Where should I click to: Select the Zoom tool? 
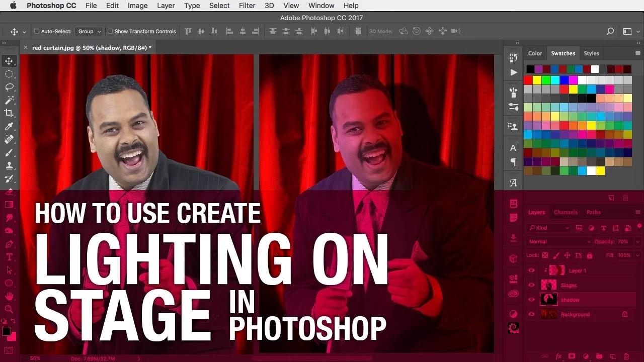tap(9, 309)
